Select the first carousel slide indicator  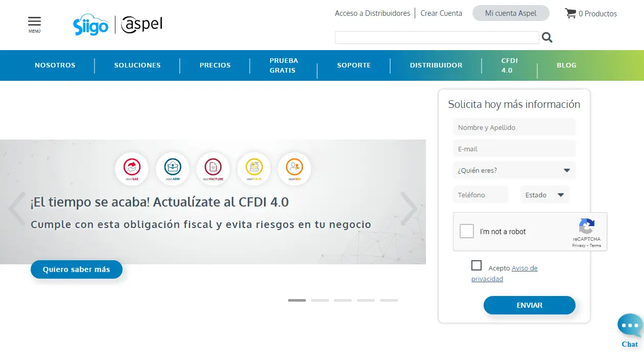coord(297,300)
